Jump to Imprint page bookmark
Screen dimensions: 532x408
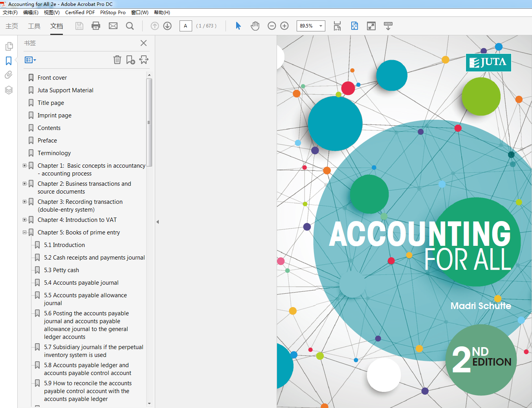(x=54, y=115)
